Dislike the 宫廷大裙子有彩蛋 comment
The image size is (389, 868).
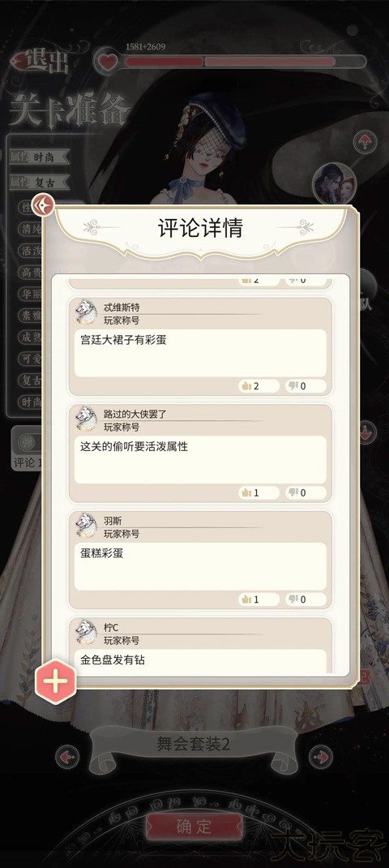[x=306, y=386]
